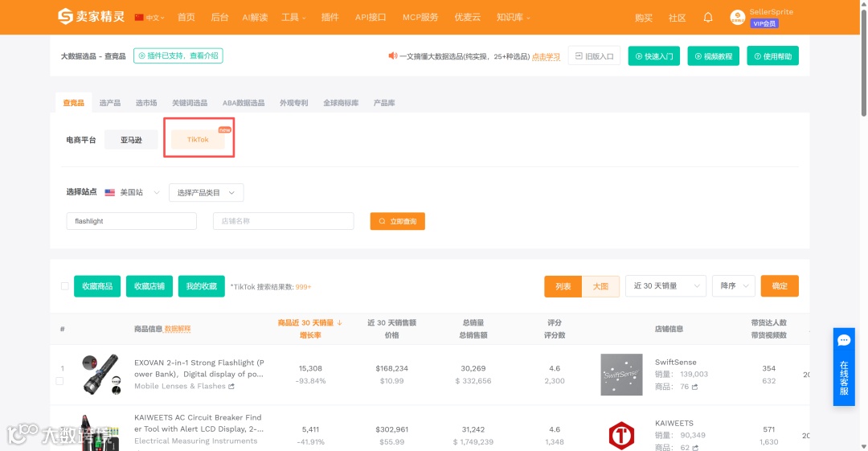Click the 收藏店铺 button
This screenshot has height=451, width=868.
(x=149, y=286)
